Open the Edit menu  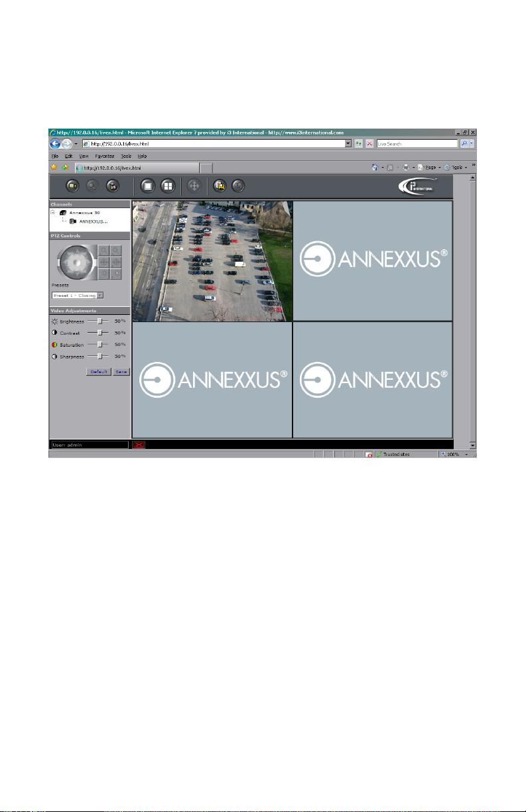tap(68, 155)
